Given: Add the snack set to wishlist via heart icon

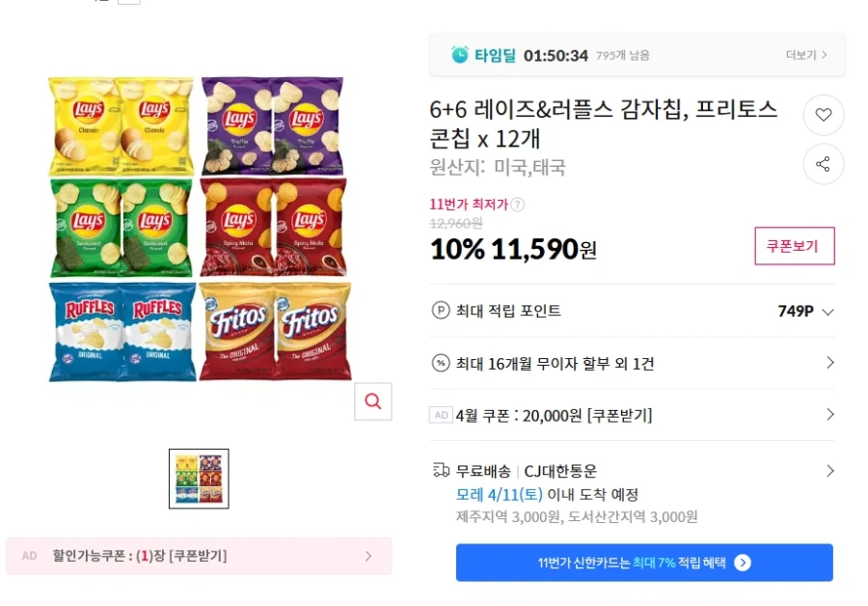Looking at the screenshot, I should point(824,115).
